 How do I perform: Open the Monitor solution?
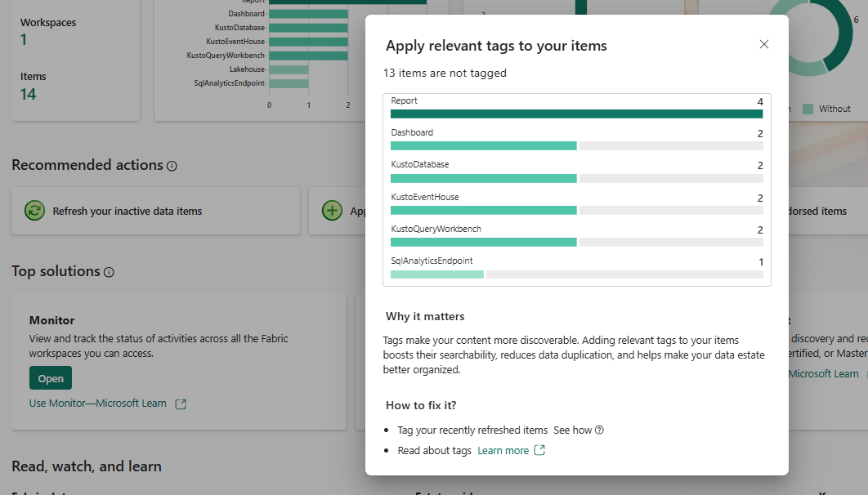tap(51, 378)
